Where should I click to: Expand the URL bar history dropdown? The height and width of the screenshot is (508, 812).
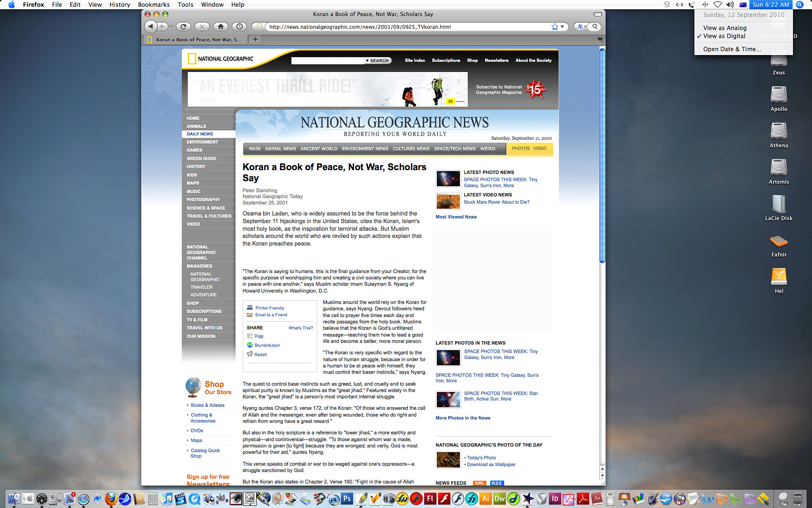coord(562,27)
